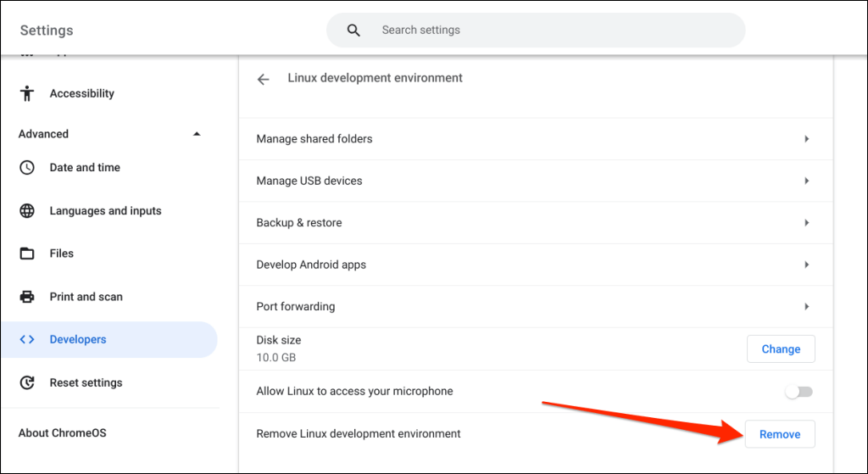Collapse the Advanced section arrow

(x=197, y=134)
